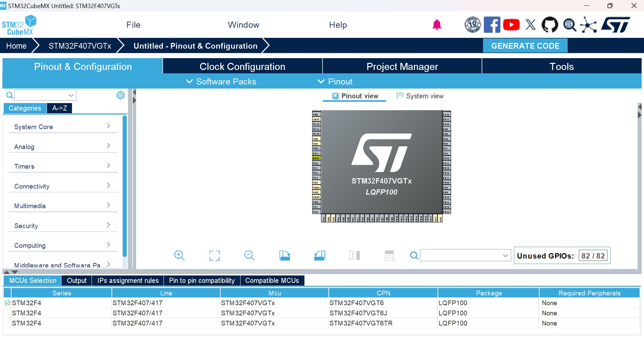The width and height of the screenshot is (644, 339).
Task: Open the Pinout dropdown menu
Action: (x=335, y=81)
